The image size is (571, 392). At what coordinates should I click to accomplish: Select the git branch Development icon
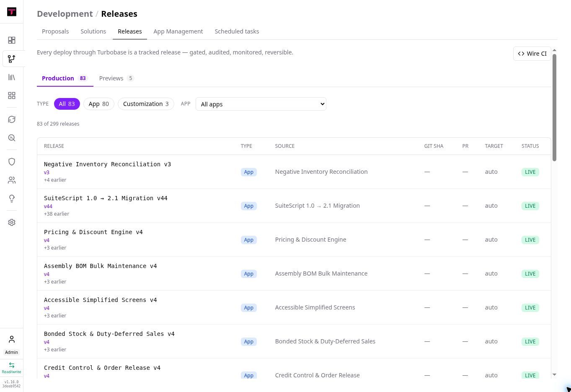tap(12, 59)
